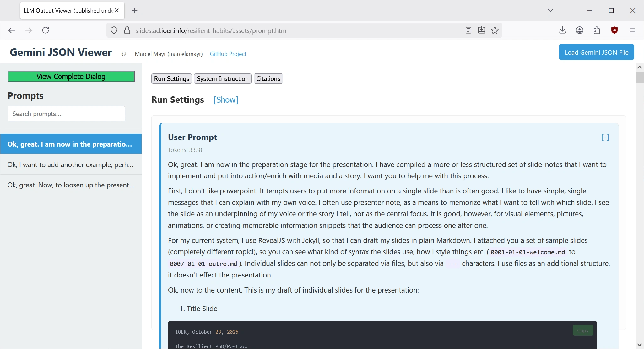Click the tracking protection shield
This screenshot has width=644, height=349.
tap(114, 30)
